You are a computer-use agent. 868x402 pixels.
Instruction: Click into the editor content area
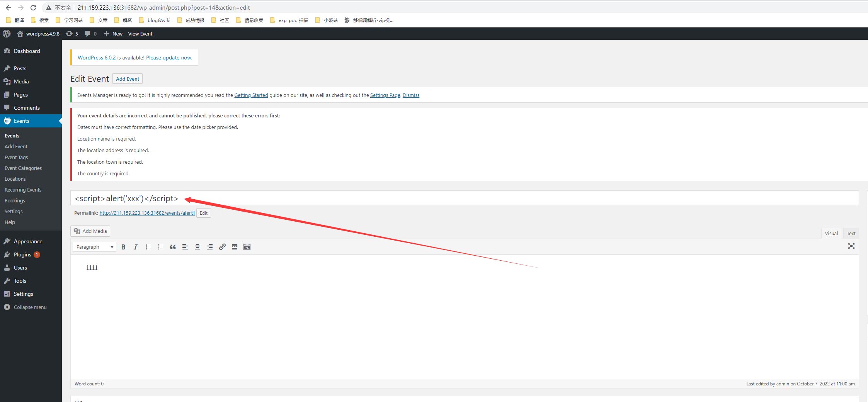point(465,317)
